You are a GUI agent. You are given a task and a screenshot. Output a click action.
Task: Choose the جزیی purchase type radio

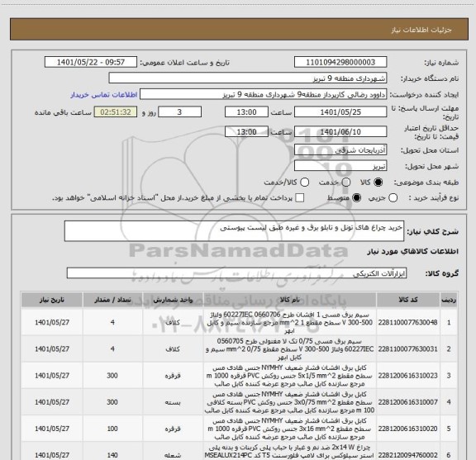(393, 198)
